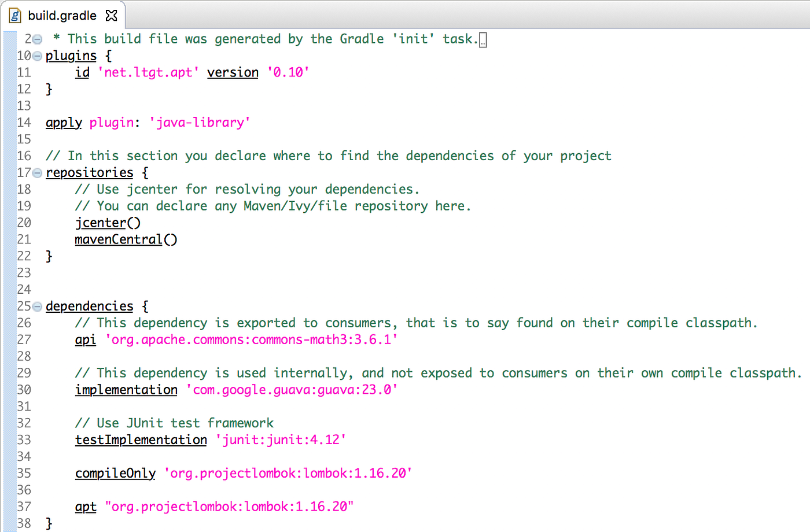Collapse the plugins block on line 10
This screenshot has height=532, width=810.
coord(36,56)
